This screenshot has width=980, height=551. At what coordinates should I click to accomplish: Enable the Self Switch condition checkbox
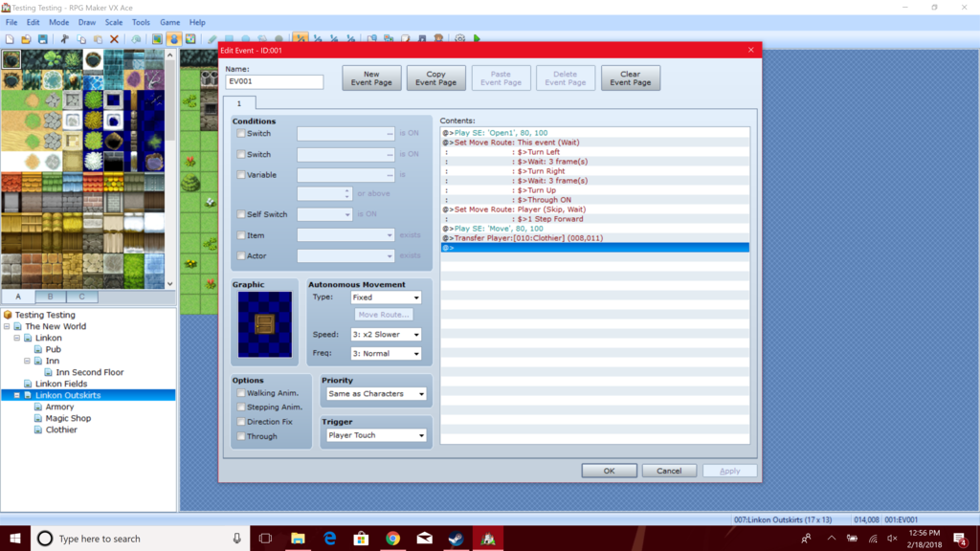pyautogui.click(x=242, y=215)
